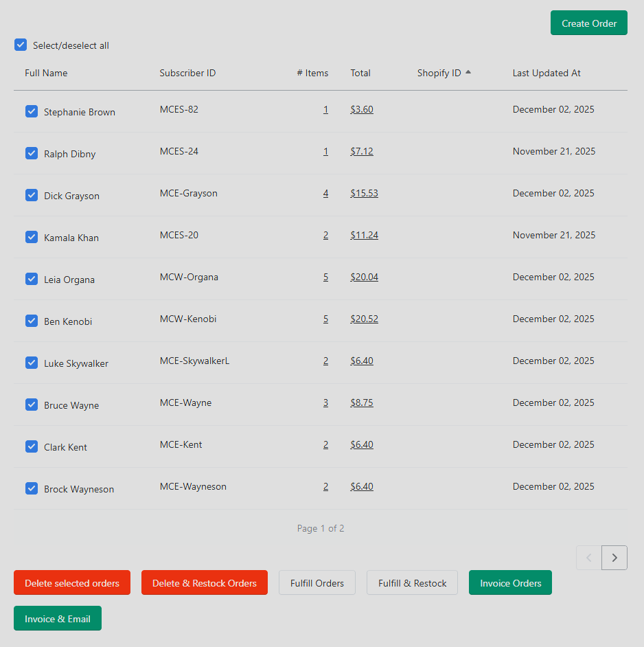Screen dimensions: 644x647
Task: Open Dick Grayson's $15.53 total
Action: pos(365,193)
